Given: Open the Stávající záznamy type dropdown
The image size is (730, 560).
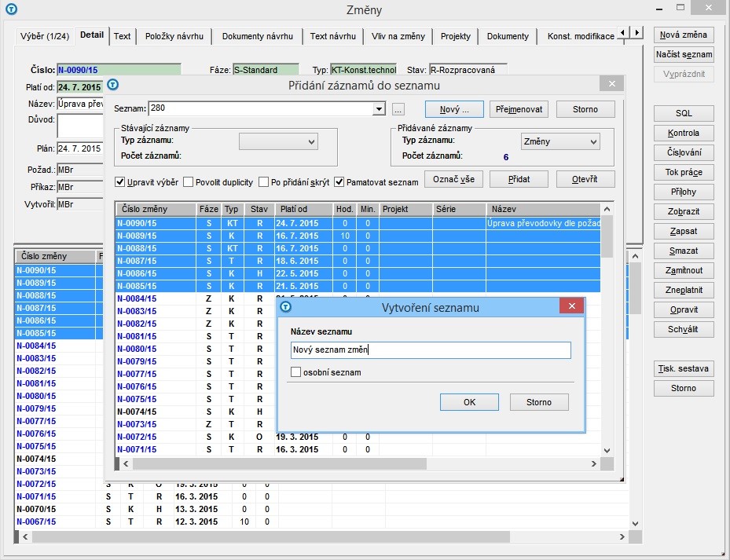Looking at the screenshot, I should 311,142.
